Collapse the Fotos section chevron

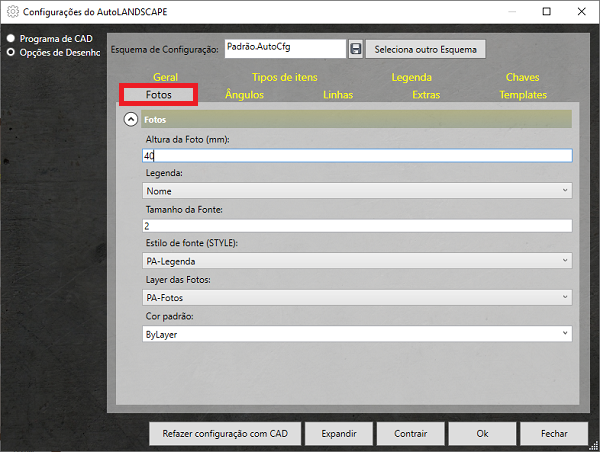tap(130, 119)
